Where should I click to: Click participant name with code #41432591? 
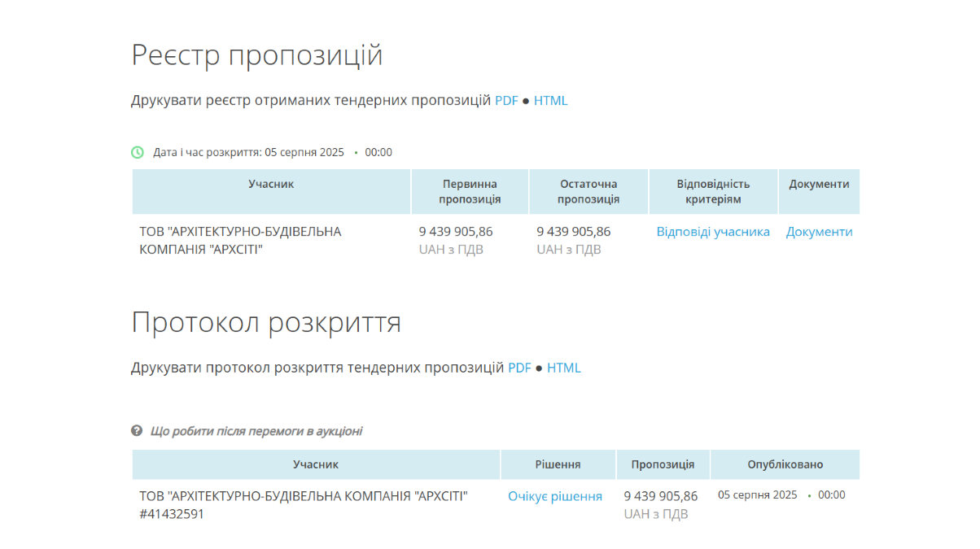click(303, 504)
